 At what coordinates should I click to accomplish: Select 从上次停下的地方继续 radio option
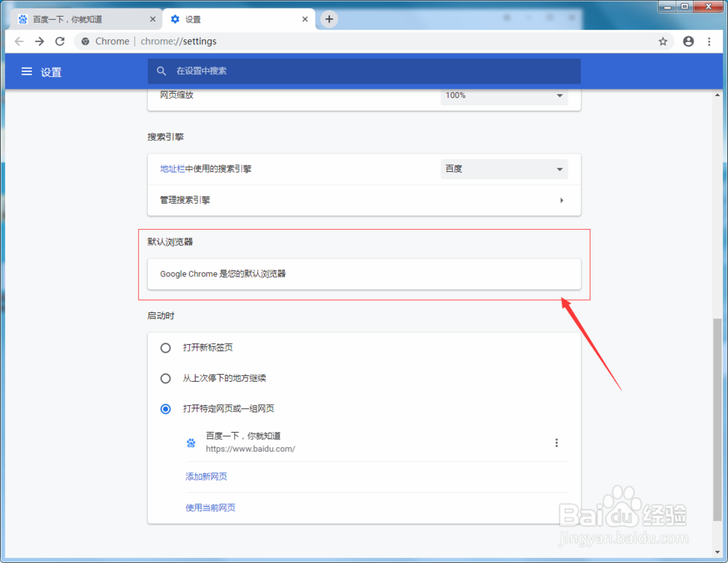point(165,378)
